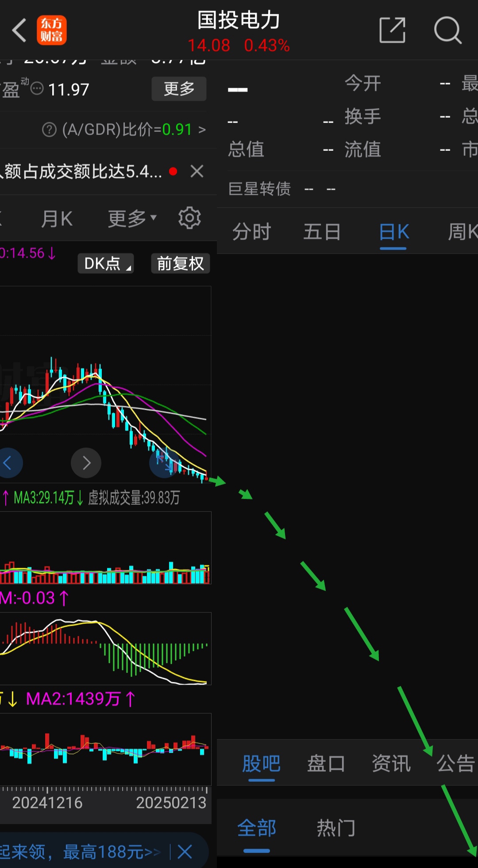The height and width of the screenshot is (868, 478).
Task: Open the 盘口 tab
Action: (x=326, y=764)
